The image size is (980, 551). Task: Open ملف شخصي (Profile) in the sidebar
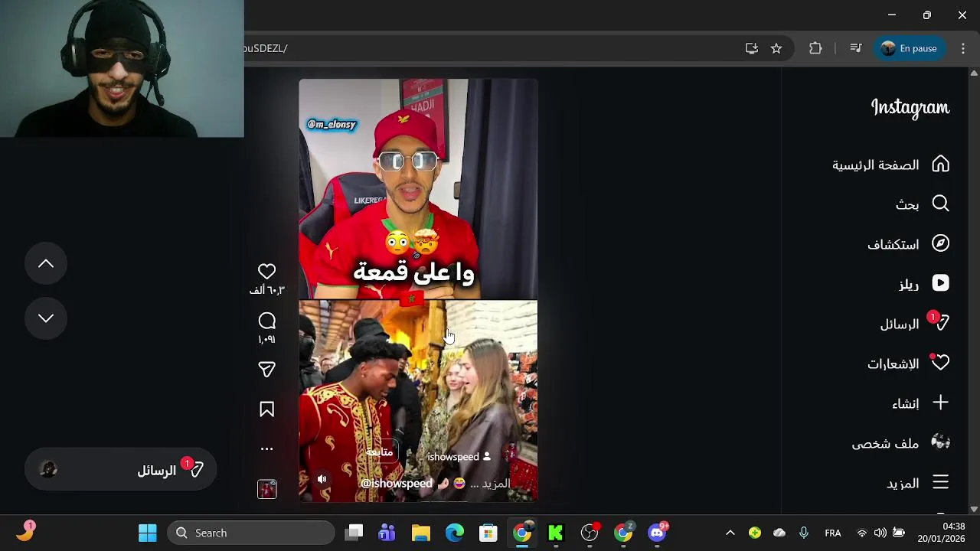(901, 443)
